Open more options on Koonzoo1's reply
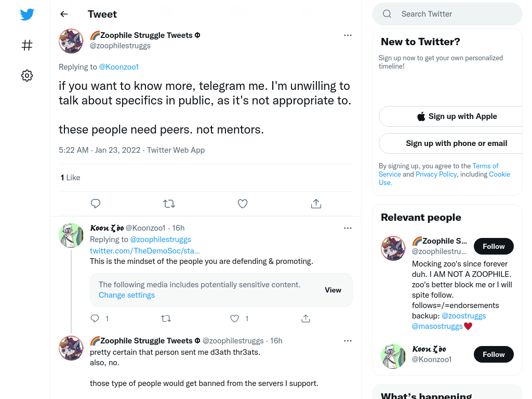The width and height of the screenshot is (532, 399). tap(348, 228)
